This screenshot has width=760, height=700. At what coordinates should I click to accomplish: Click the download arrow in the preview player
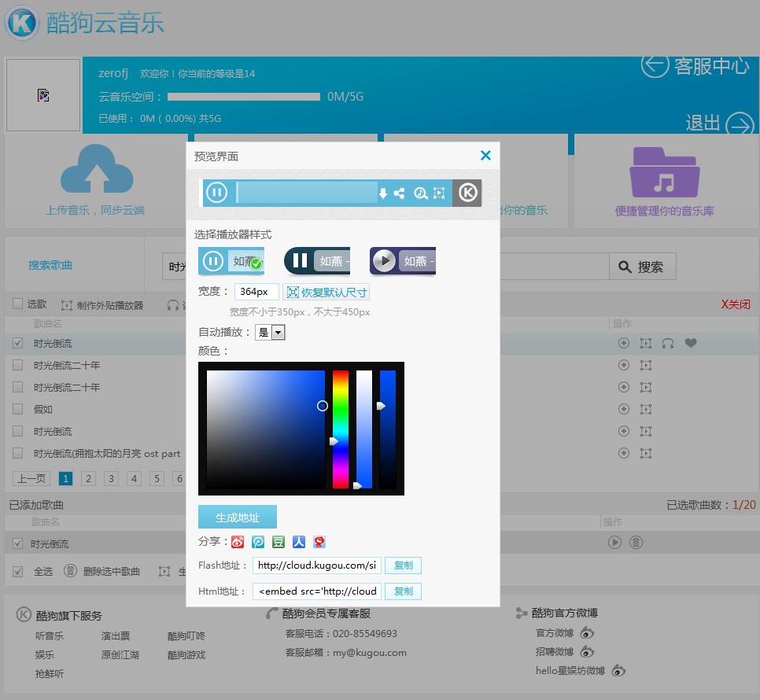(x=383, y=193)
